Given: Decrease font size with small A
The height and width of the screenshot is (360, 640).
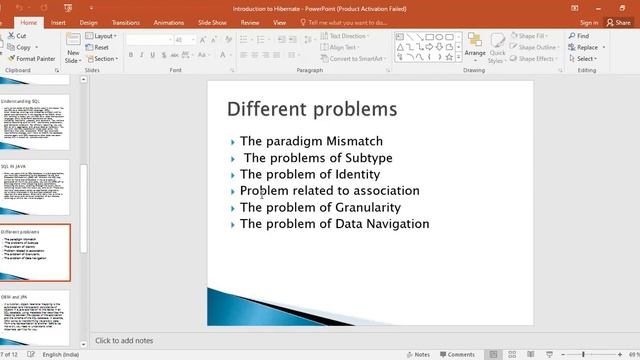Looking at the screenshot, I should tap(214, 40).
